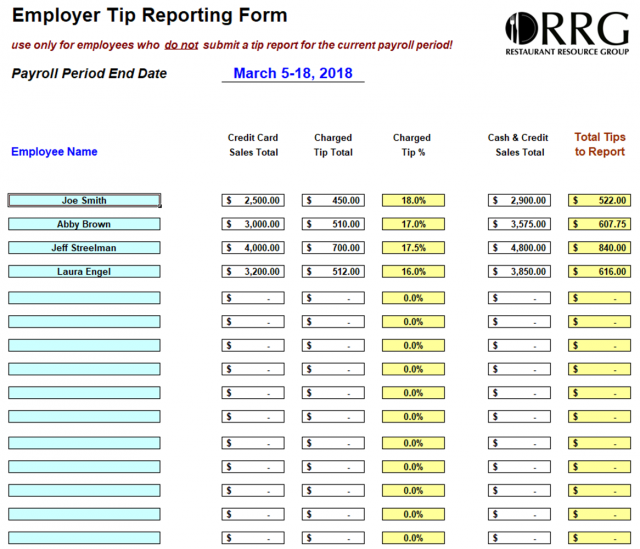640x549 pixels.
Task: Select the underlined 'do not' text
Action: (x=181, y=45)
